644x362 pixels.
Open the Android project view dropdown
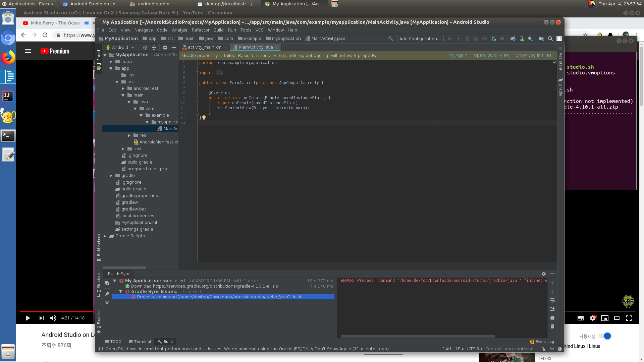[x=123, y=48]
